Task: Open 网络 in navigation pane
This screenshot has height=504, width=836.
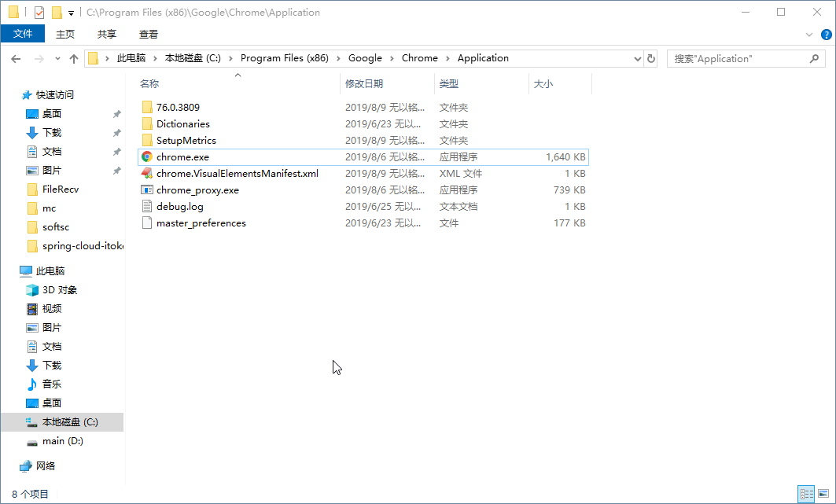Action: (37, 465)
